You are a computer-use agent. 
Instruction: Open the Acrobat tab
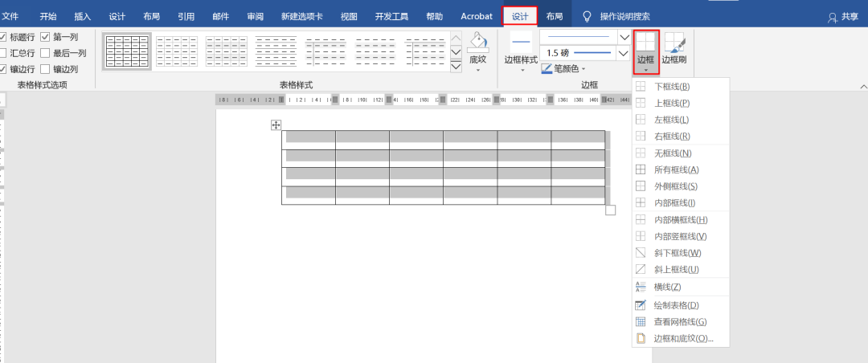tap(477, 17)
